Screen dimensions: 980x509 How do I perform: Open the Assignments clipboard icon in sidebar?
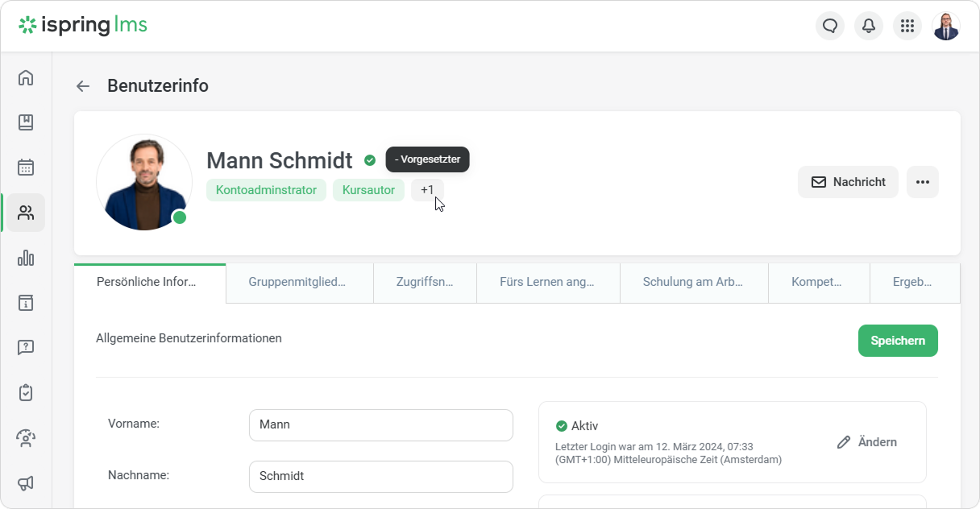26,393
